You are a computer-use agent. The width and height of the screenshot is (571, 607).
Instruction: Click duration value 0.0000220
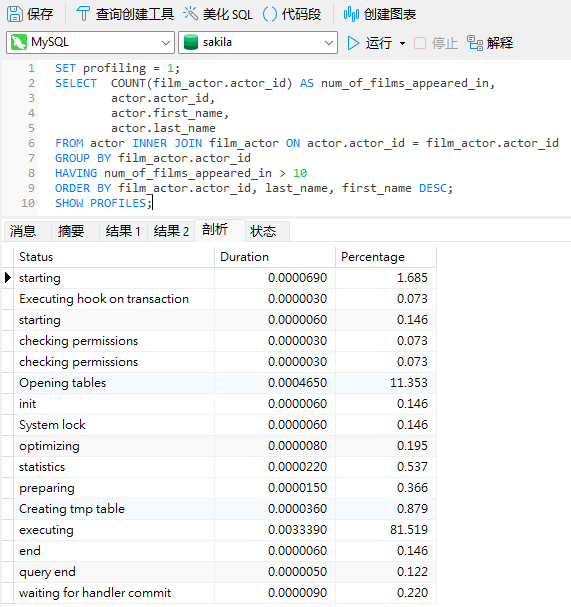pyautogui.click(x=297, y=466)
